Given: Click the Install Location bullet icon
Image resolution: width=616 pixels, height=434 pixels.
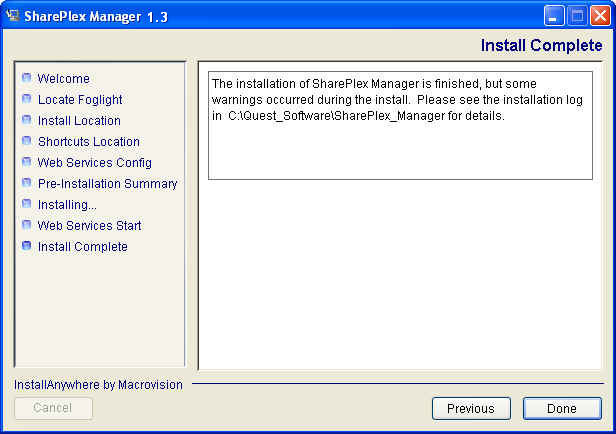Looking at the screenshot, I should (x=27, y=120).
